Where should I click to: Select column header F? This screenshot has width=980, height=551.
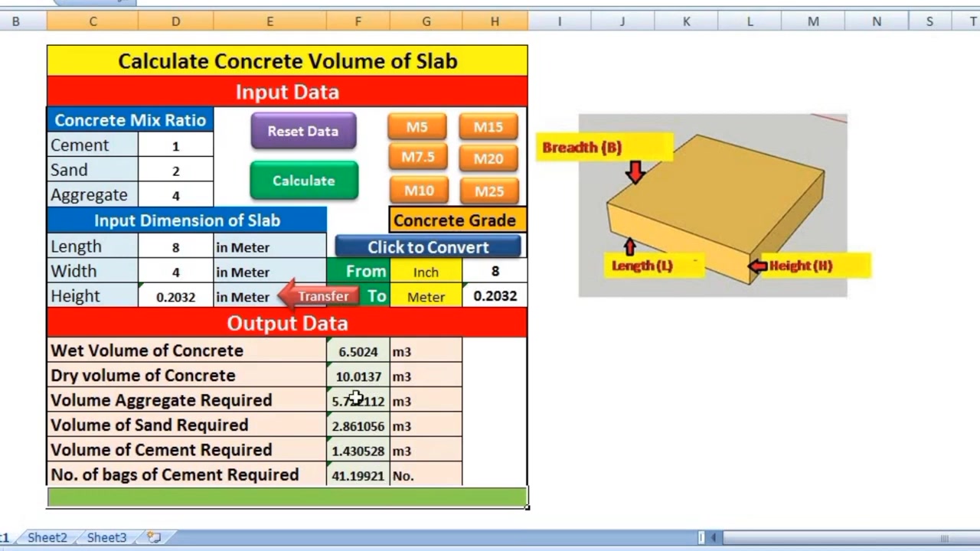click(x=358, y=21)
